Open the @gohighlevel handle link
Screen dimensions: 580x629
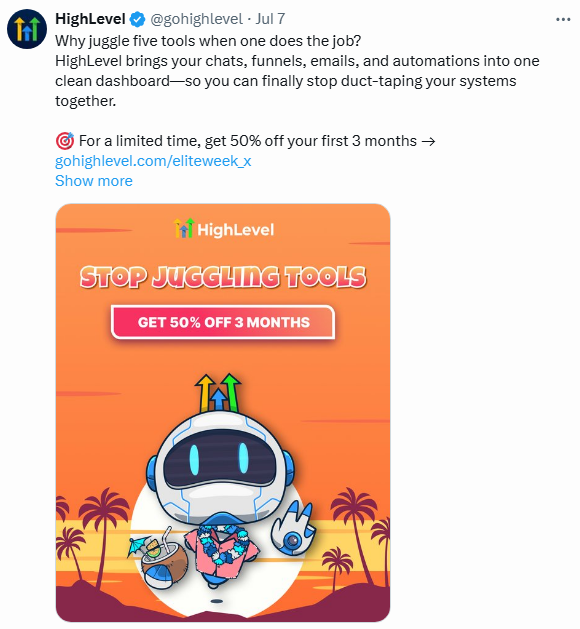pos(196,19)
